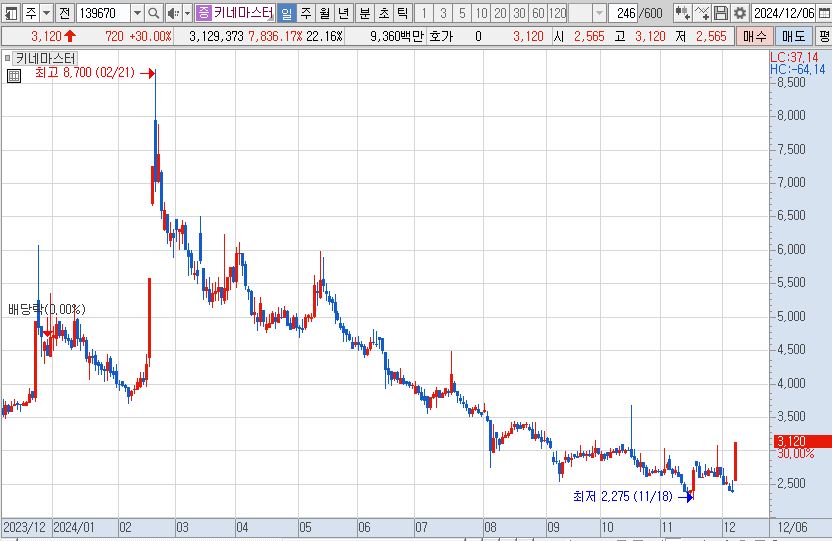Click the stock code input showing 139670

[104, 13]
